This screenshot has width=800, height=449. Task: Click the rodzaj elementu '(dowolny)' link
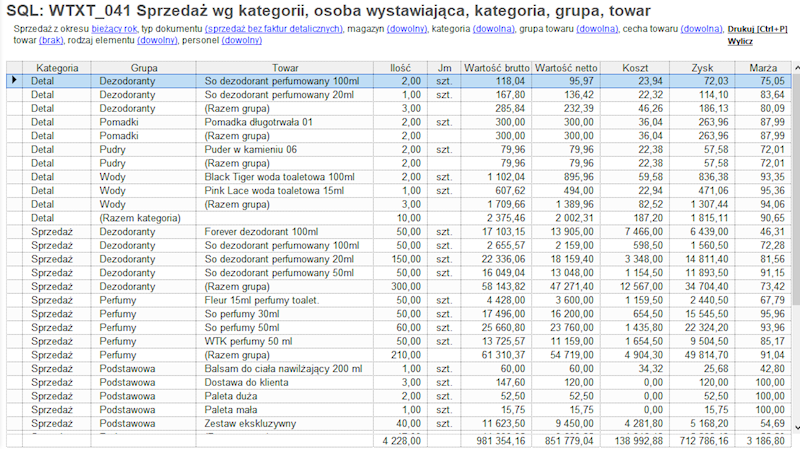pyautogui.click(x=157, y=40)
